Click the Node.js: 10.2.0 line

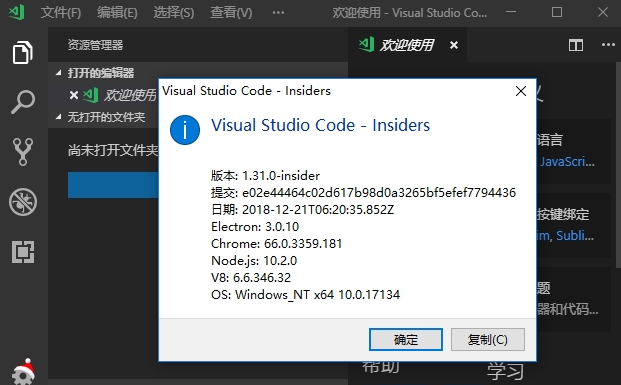(x=254, y=261)
